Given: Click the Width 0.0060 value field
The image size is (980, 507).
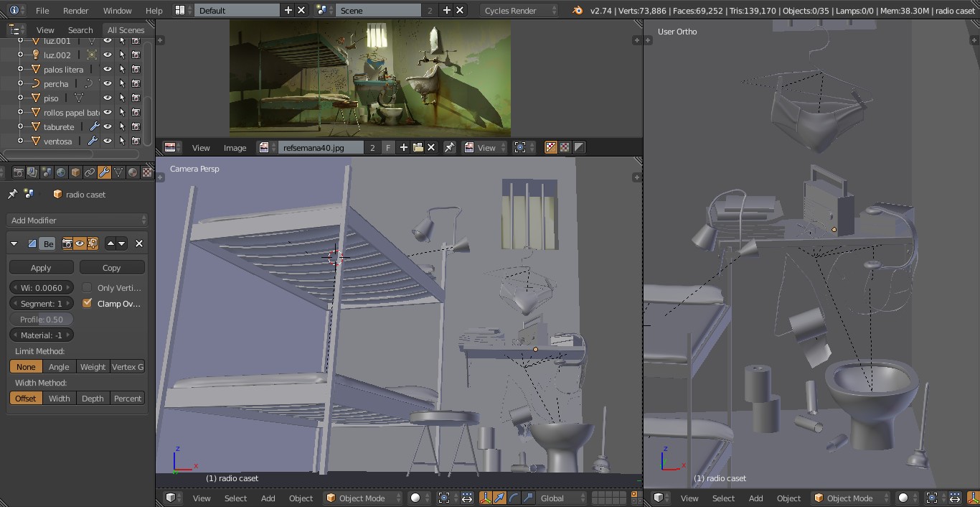Looking at the screenshot, I should pos(42,287).
